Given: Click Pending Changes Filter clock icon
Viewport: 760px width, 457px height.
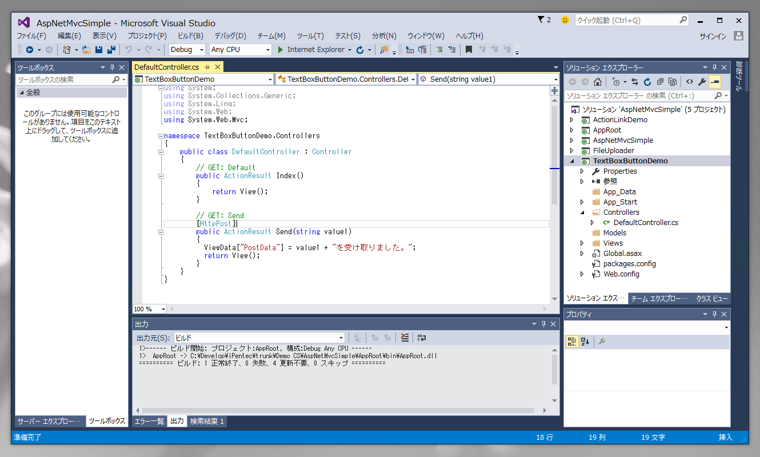Looking at the screenshot, I should coord(616,82).
